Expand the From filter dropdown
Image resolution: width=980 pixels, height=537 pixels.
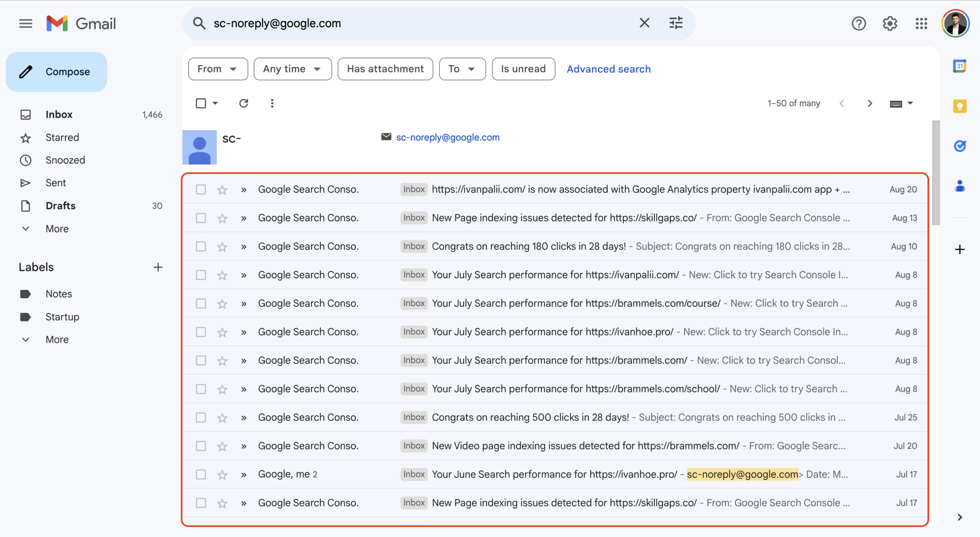tap(217, 69)
